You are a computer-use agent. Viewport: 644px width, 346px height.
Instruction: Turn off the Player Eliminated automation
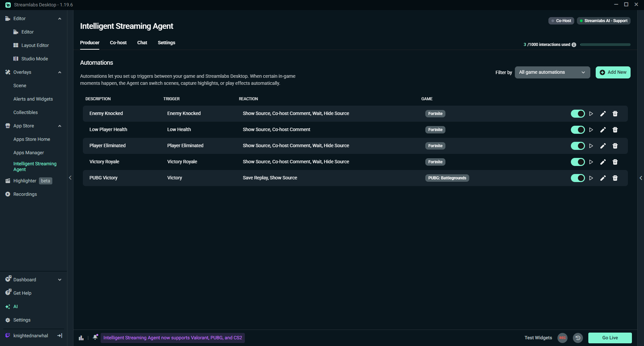578,146
